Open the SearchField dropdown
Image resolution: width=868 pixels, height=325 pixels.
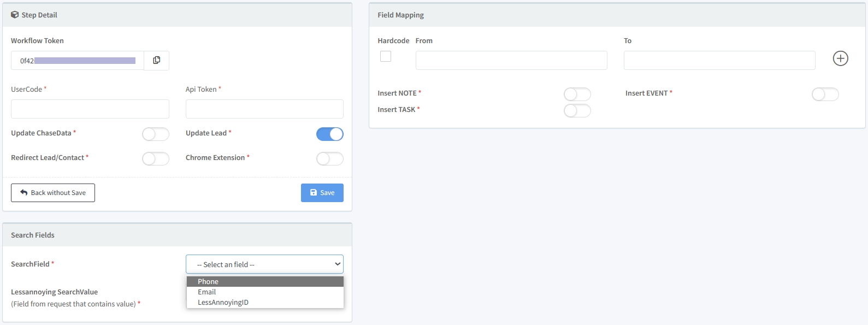coord(264,264)
